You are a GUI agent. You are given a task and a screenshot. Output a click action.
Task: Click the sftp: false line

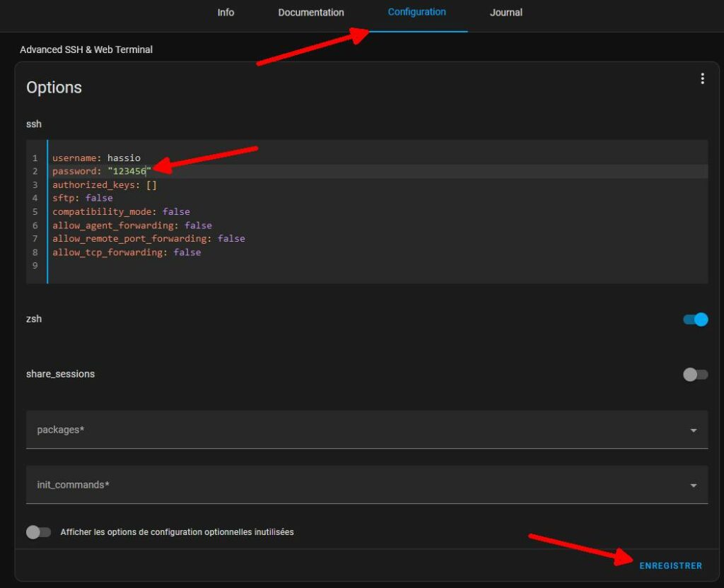tap(82, 198)
